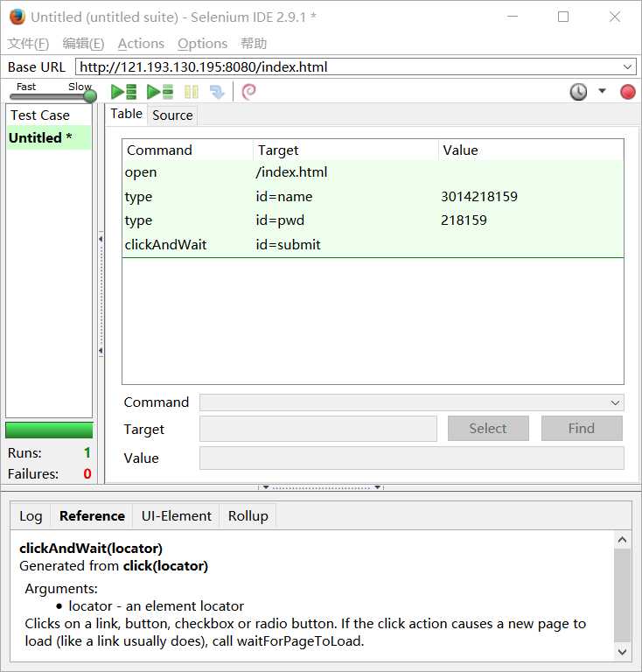Screen dimensions: 642x672
Task: Open the scheduler dropdown arrow
Action: (602, 91)
